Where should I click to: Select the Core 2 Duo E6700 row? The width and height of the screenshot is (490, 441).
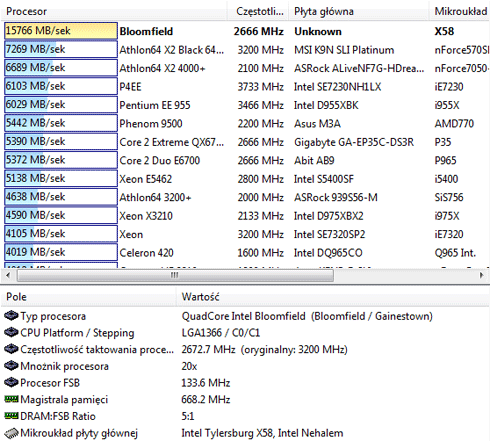[x=245, y=160]
